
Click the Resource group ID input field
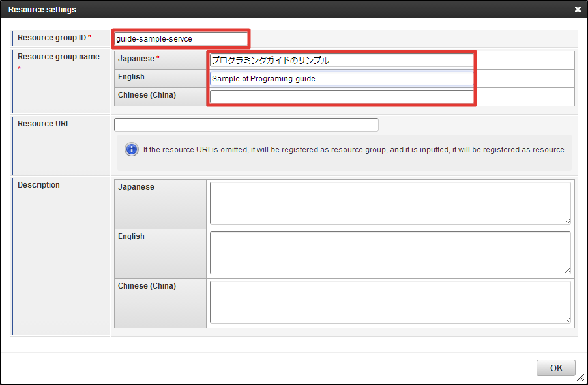pyautogui.click(x=181, y=39)
